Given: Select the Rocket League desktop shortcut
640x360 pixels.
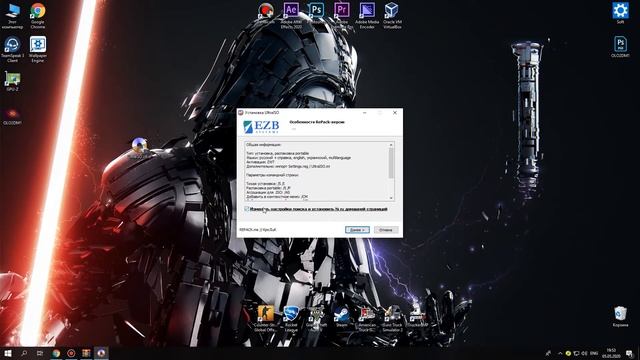Looking at the screenshot, I should [291, 318].
